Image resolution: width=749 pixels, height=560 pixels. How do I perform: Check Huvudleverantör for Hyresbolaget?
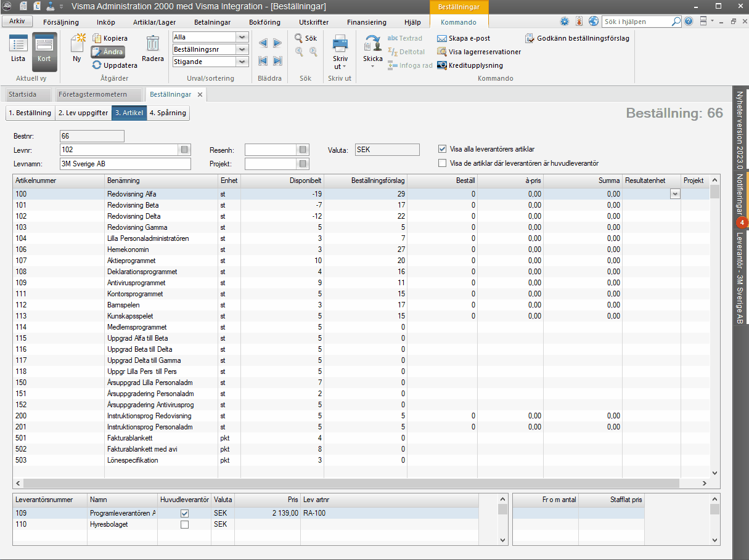[x=184, y=524]
